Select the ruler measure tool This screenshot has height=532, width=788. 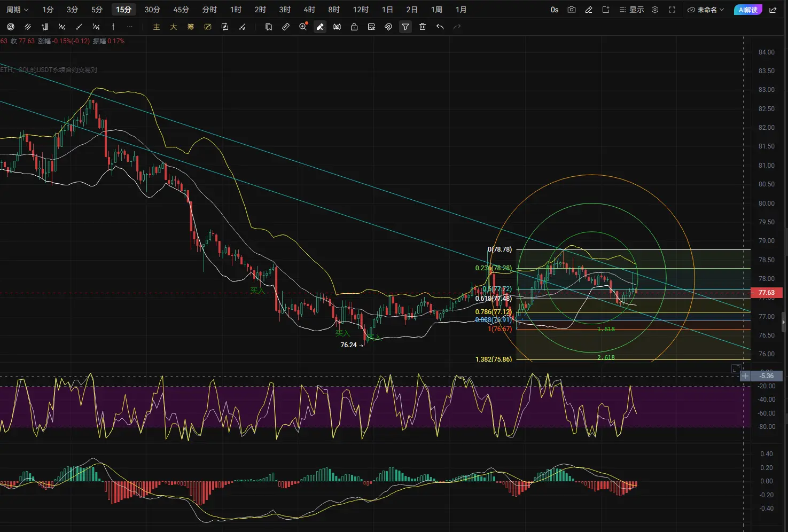pyautogui.click(x=286, y=27)
